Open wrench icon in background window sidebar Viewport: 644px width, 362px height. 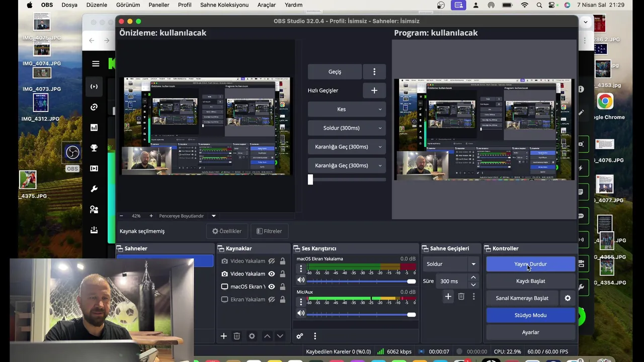click(94, 189)
